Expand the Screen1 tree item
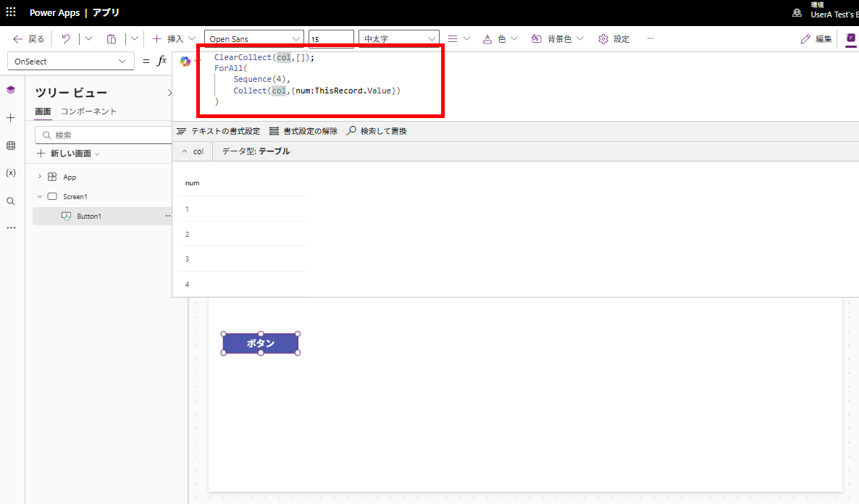The width and height of the screenshot is (859, 504). (x=41, y=196)
